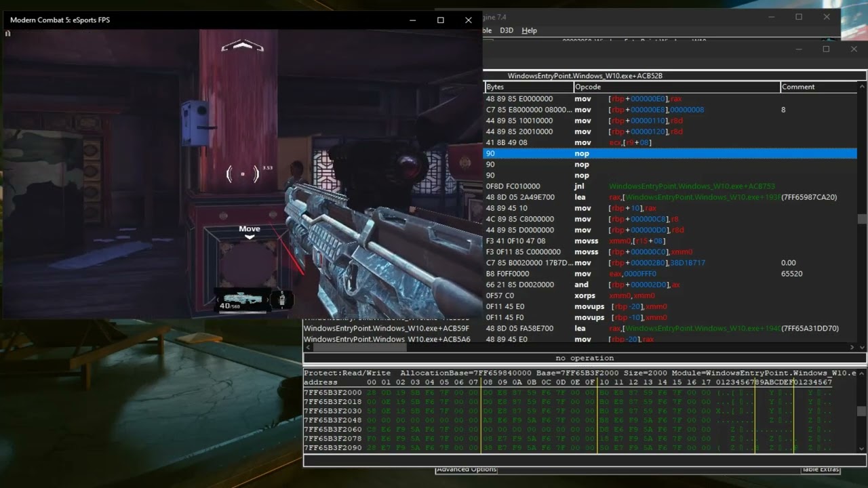Click the crosshair reticle in the game view
The height and width of the screenshot is (488, 868).
pyautogui.click(x=243, y=174)
